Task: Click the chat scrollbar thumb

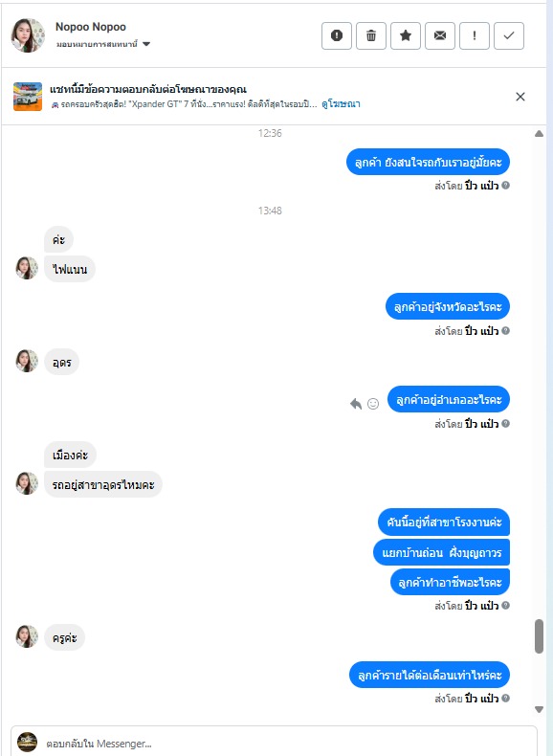Action: click(x=539, y=636)
